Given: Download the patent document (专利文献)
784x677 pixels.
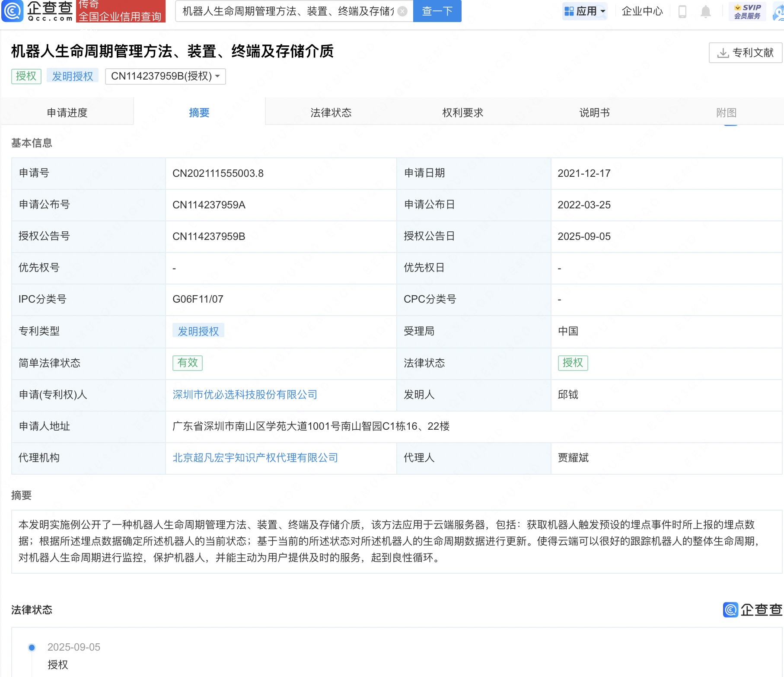Looking at the screenshot, I should (x=745, y=53).
